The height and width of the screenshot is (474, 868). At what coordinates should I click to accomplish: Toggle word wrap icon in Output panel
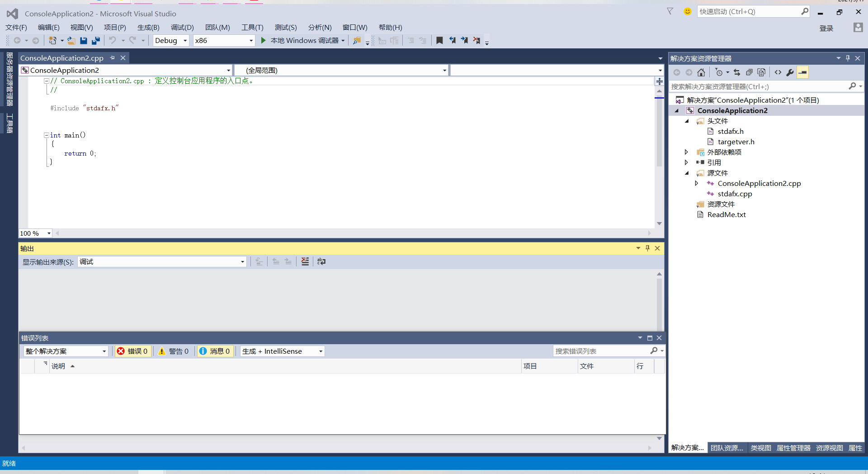pyautogui.click(x=321, y=261)
